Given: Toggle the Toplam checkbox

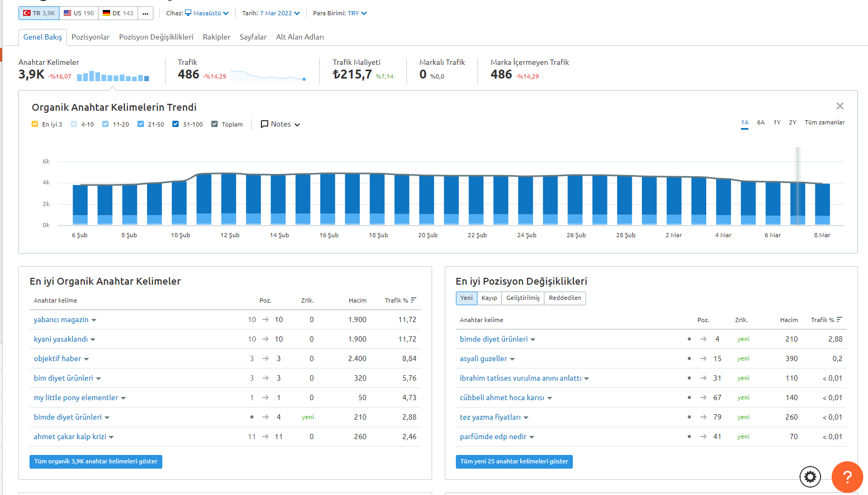Looking at the screenshot, I should click(214, 124).
